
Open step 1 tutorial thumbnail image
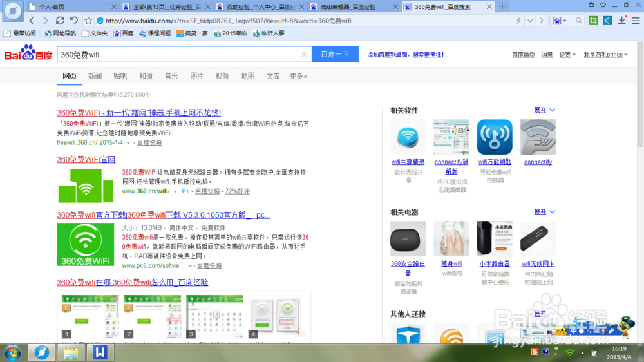[90, 316]
